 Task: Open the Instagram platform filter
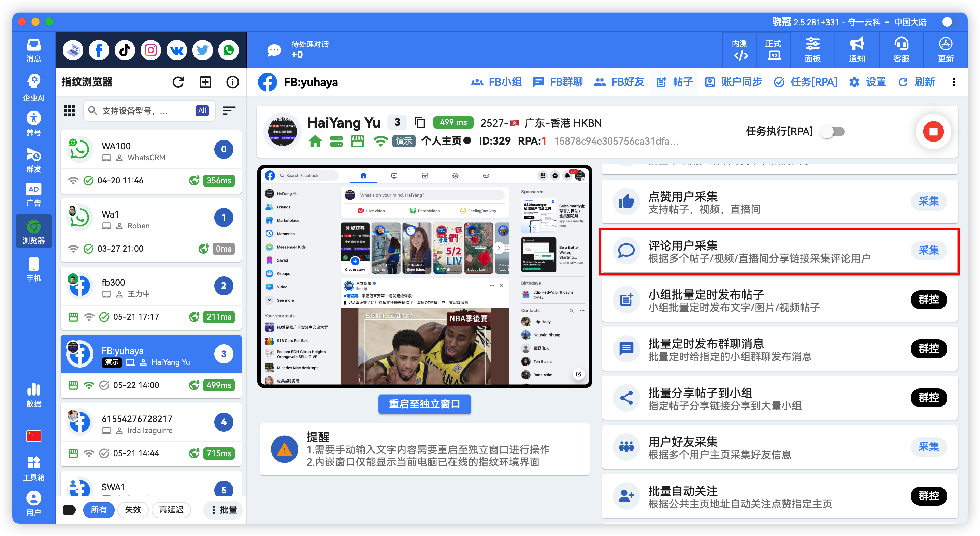tap(150, 50)
